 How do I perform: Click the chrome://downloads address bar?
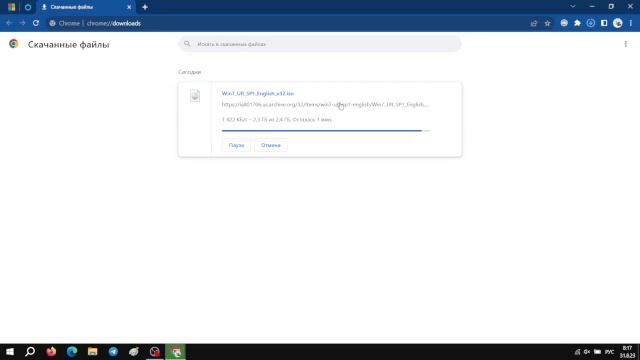(286, 23)
